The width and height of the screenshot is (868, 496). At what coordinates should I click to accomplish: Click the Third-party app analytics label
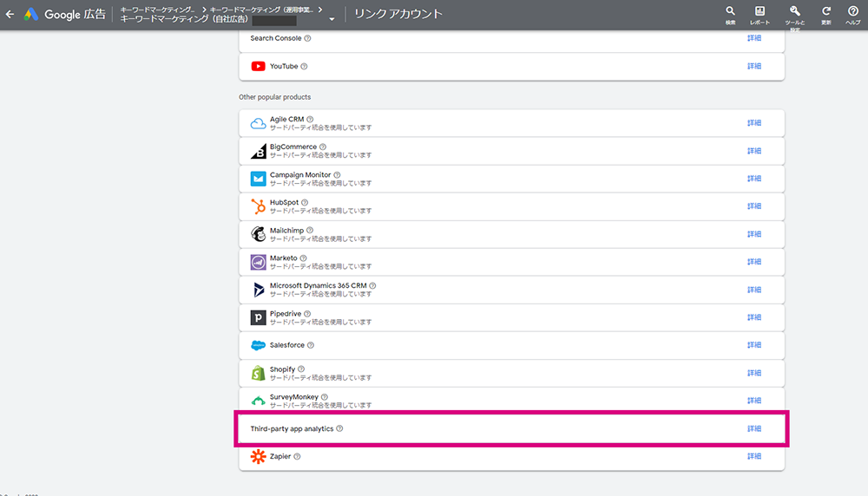[x=292, y=428]
